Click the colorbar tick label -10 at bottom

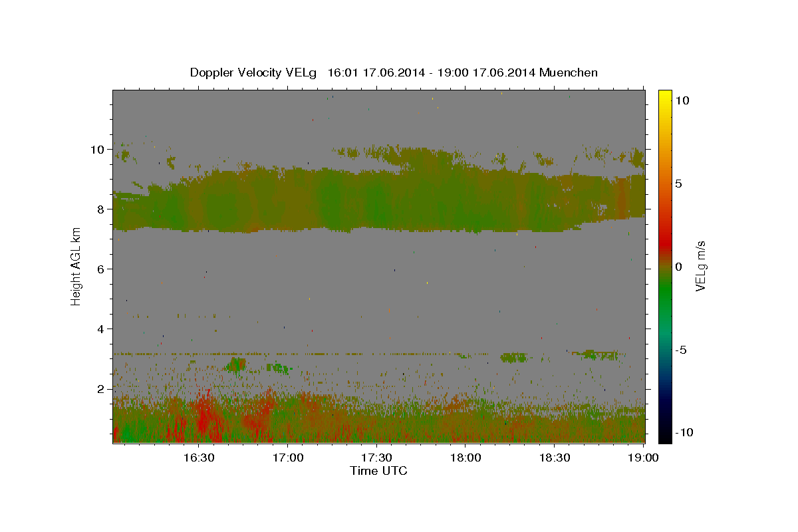683,433
